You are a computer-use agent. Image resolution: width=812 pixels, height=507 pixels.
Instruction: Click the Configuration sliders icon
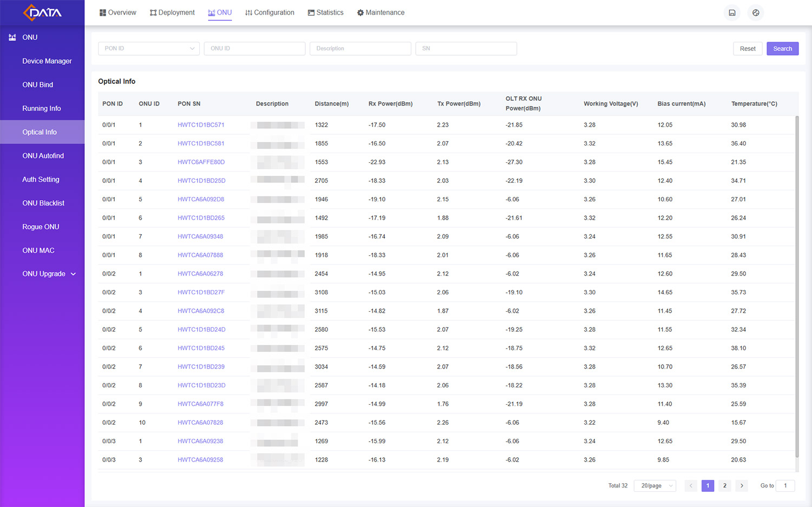pyautogui.click(x=248, y=12)
